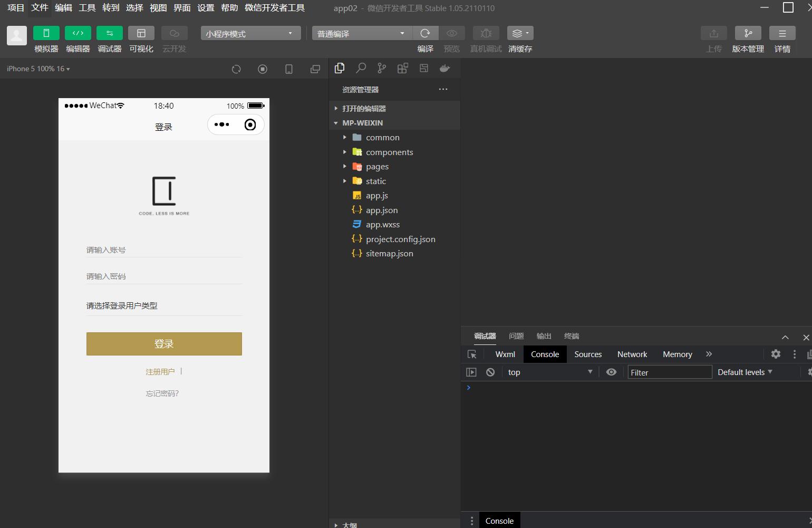Open the mini program mode dropdown

pyautogui.click(x=250, y=33)
